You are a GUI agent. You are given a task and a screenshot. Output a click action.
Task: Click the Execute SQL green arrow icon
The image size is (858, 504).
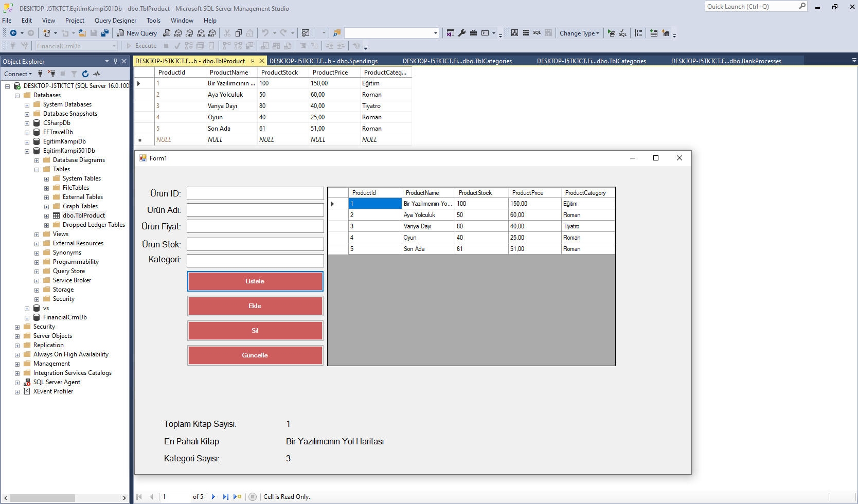pyautogui.click(x=611, y=33)
